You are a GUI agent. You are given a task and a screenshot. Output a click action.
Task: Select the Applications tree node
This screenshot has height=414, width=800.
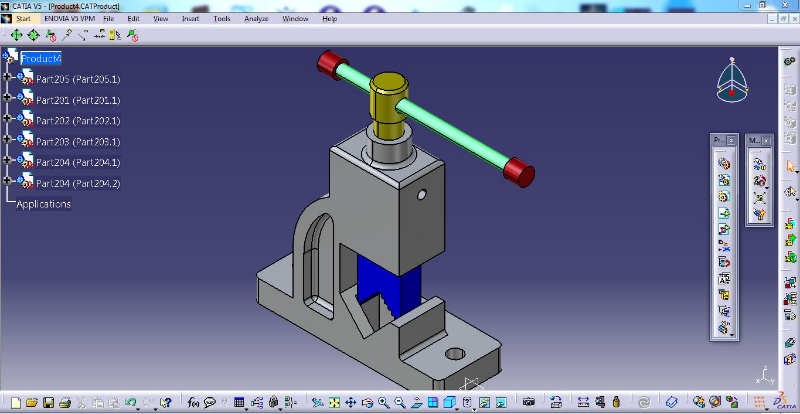pyautogui.click(x=43, y=204)
